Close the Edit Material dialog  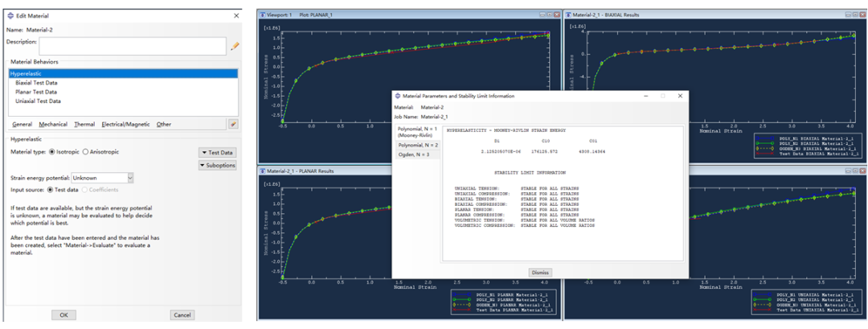236,16
